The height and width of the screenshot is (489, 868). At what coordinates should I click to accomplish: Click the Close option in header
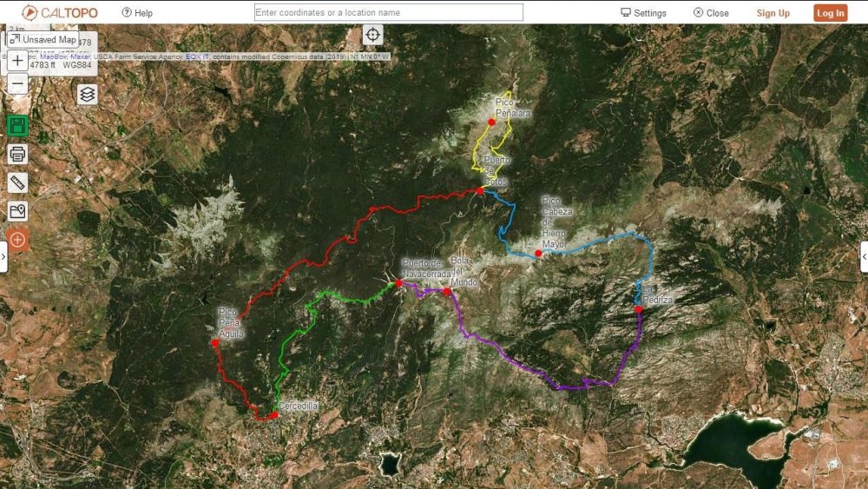711,13
